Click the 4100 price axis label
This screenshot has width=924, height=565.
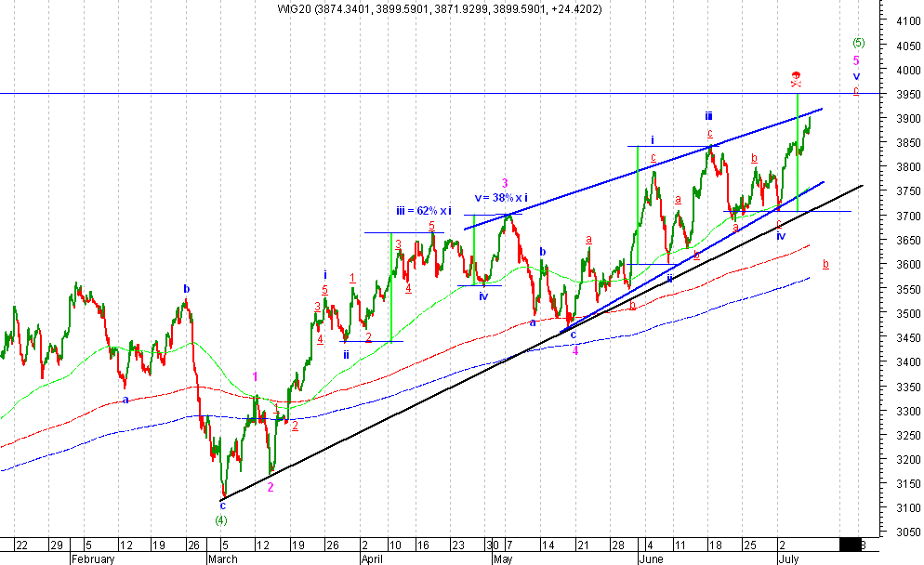(x=907, y=21)
